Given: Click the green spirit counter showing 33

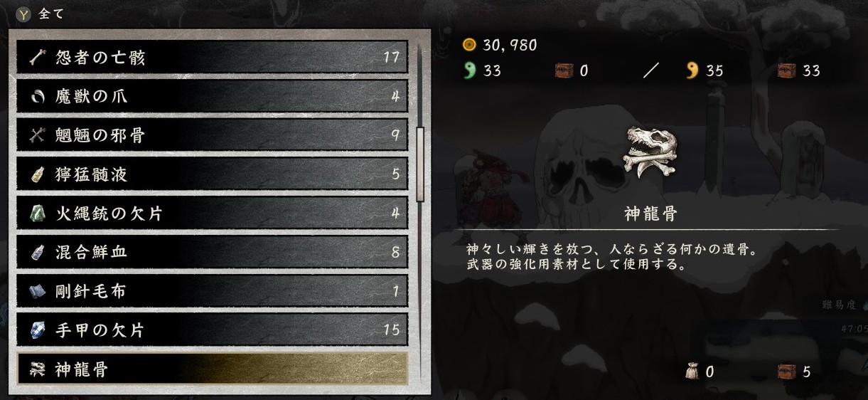Looking at the screenshot, I should [x=483, y=70].
